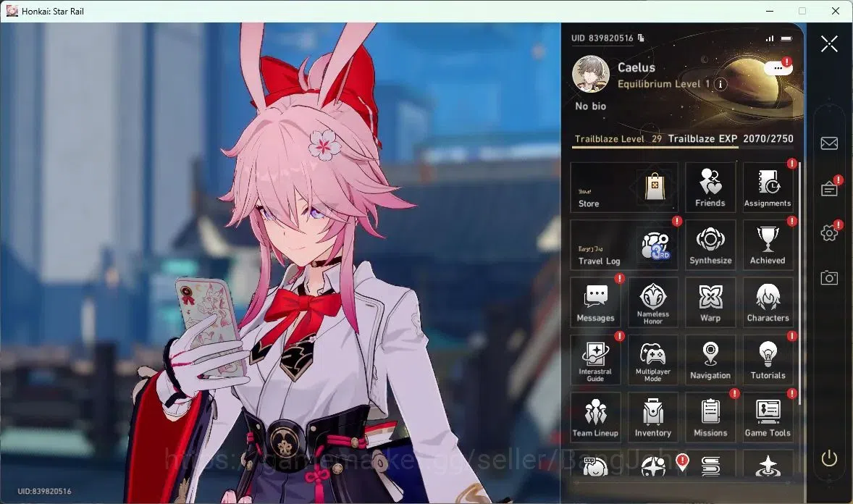The height and width of the screenshot is (504, 853).
Task: Open Missions
Action: click(x=710, y=417)
